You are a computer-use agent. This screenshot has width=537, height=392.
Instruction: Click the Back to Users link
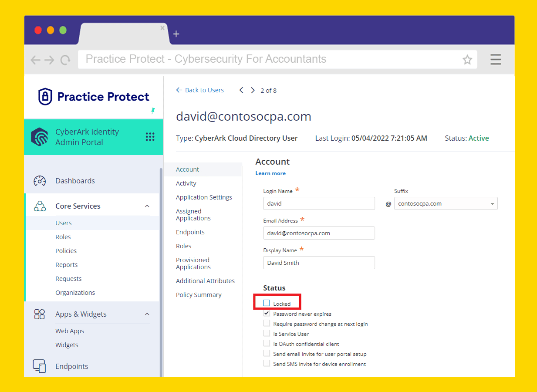[200, 90]
